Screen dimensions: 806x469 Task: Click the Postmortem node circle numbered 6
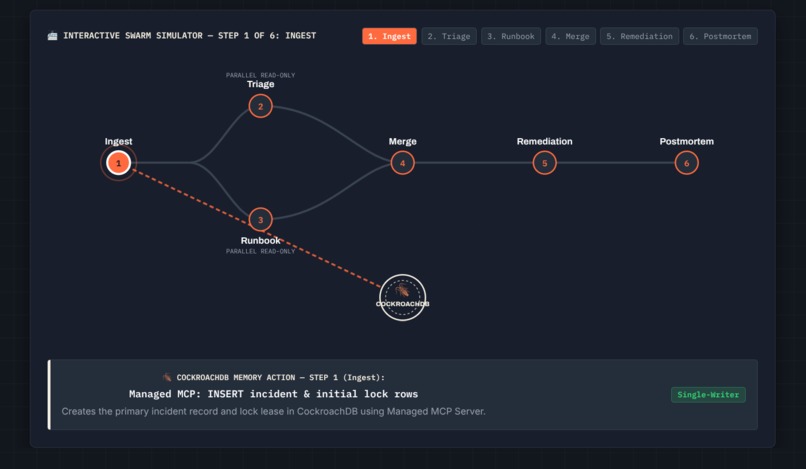[687, 163]
